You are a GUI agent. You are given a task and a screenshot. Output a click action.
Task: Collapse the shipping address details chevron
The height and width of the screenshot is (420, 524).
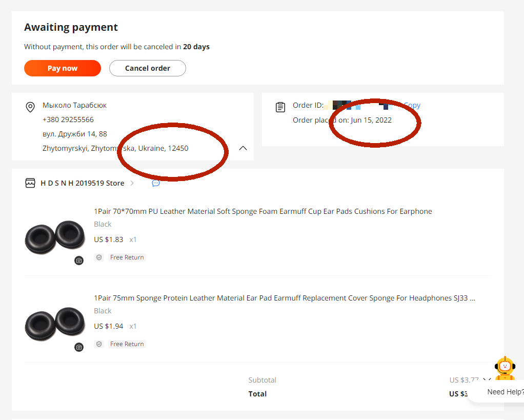(243, 148)
